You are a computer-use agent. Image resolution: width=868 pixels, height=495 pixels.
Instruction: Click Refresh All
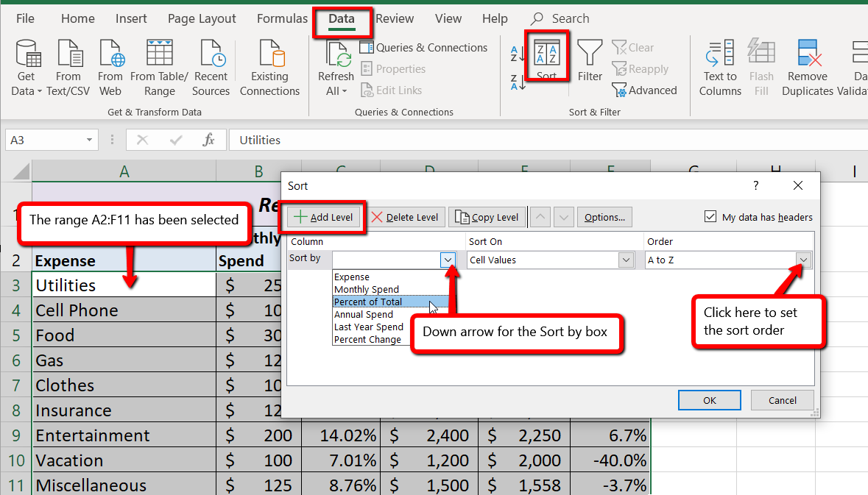(336, 66)
